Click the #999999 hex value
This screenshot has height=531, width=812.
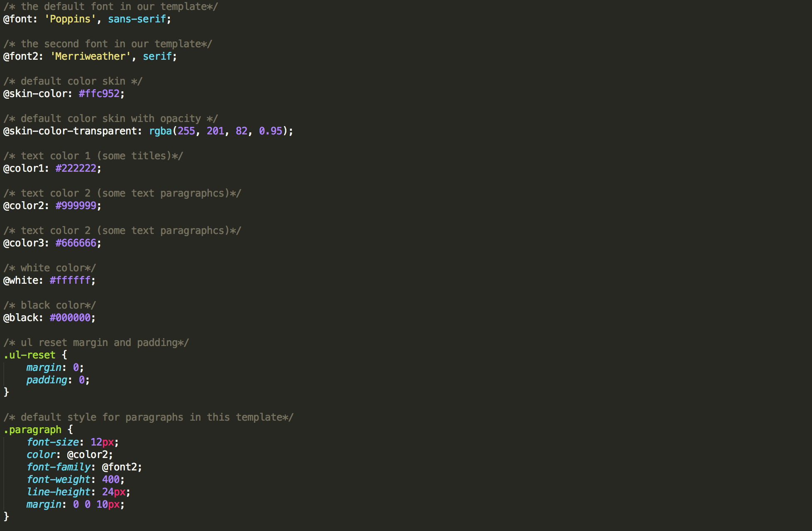76,206
